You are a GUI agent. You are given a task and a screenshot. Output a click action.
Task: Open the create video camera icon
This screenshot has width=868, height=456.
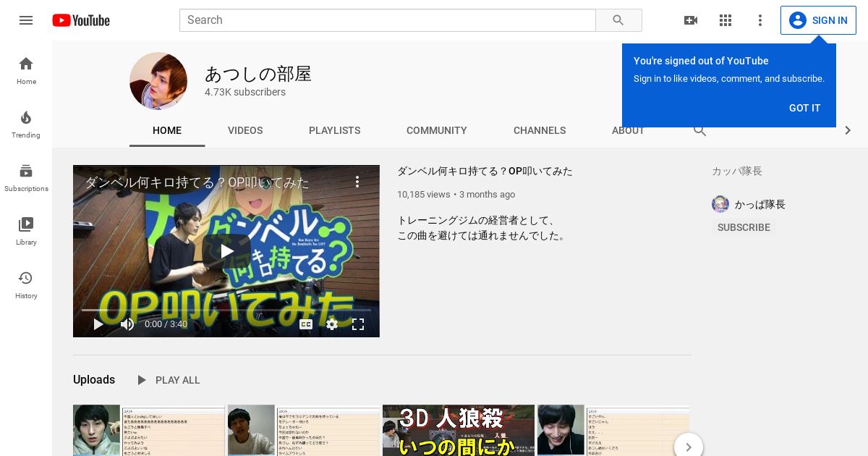[691, 20]
